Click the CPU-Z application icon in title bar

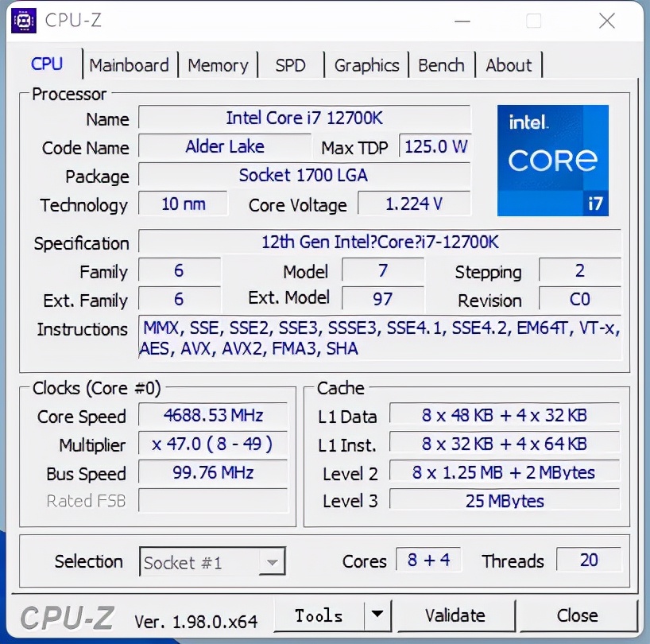pyautogui.click(x=24, y=21)
